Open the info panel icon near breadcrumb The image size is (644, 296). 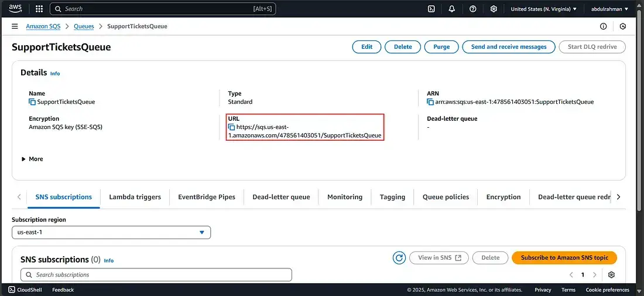pos(604,26)
